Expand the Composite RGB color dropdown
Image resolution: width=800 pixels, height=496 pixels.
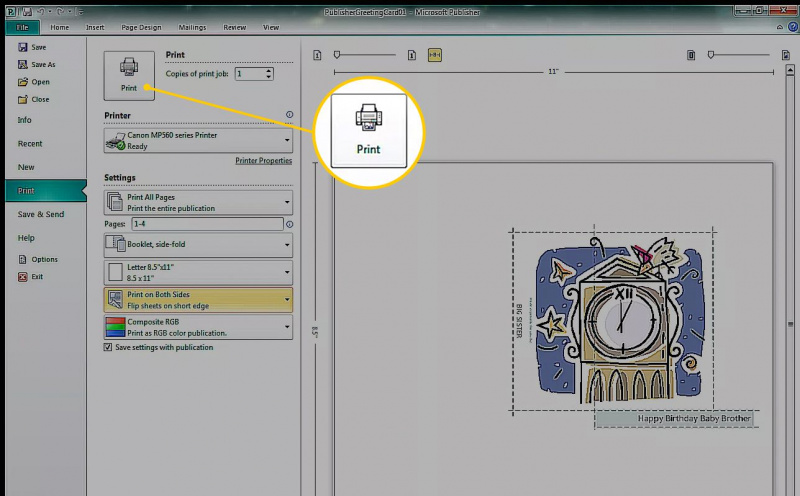(198, 327)
